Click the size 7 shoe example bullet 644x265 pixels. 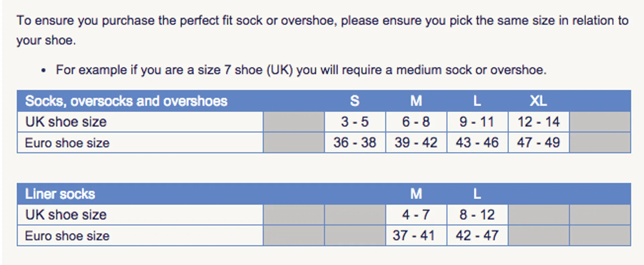[x=301, y=70]
